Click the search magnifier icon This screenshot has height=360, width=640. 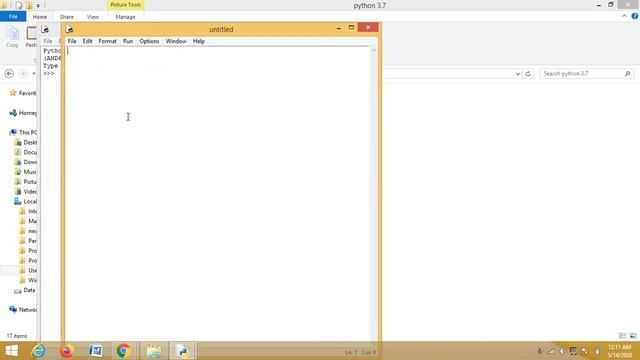pos(627,73)
